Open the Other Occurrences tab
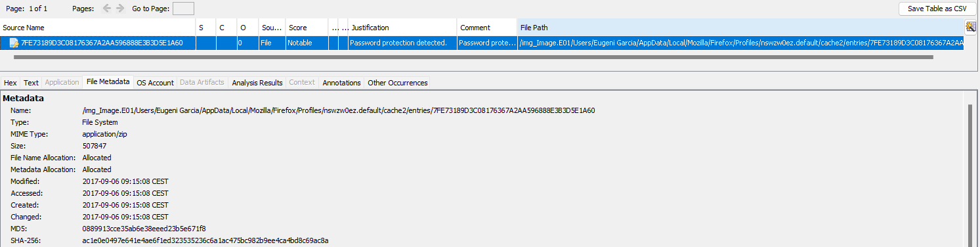This screenshot has width=980, height=247. point(398,83)
